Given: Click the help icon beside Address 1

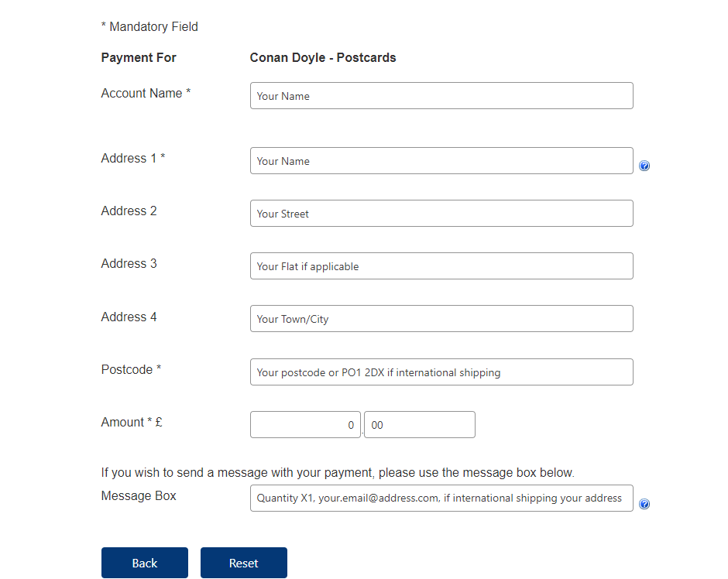Looking at the screenshot, I should (x=644, y=166).
